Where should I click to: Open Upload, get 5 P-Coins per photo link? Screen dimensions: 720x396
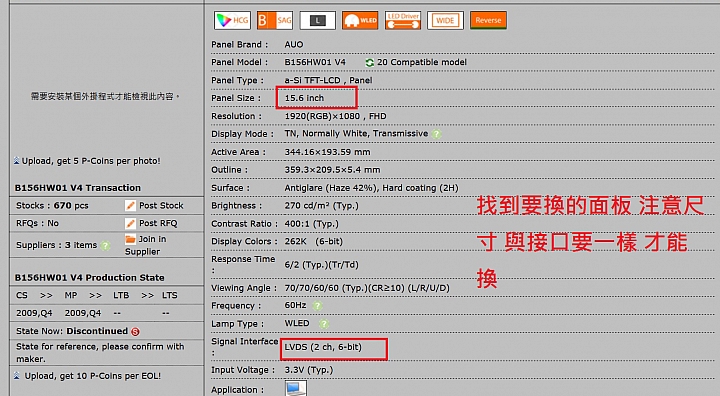click(x=91, y=161)
